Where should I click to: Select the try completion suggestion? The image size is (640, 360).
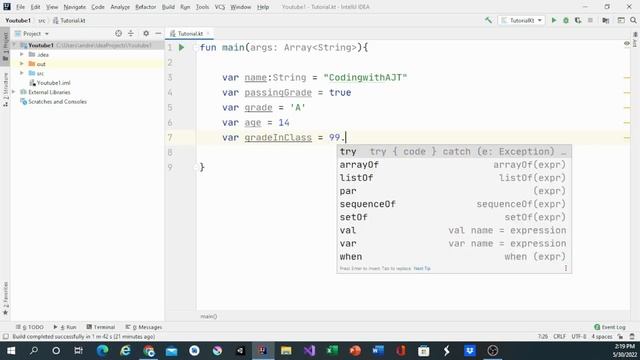pos(454,151)
